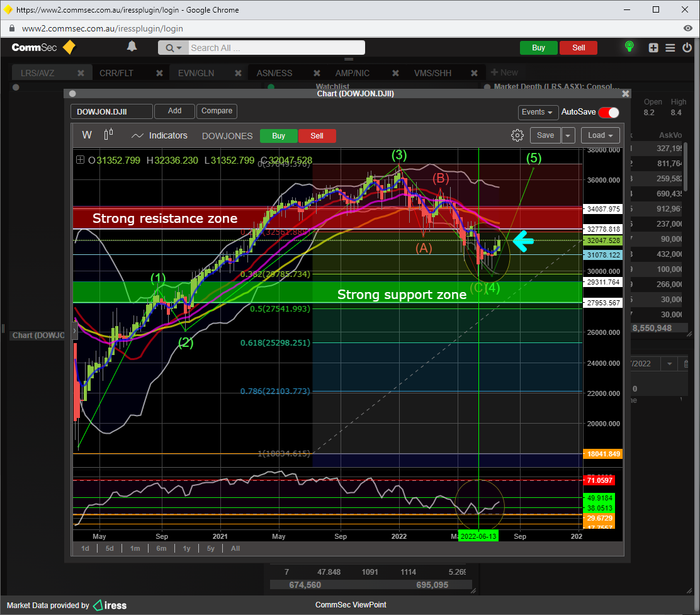Expand the arrow next to Save

coord(568,135)
